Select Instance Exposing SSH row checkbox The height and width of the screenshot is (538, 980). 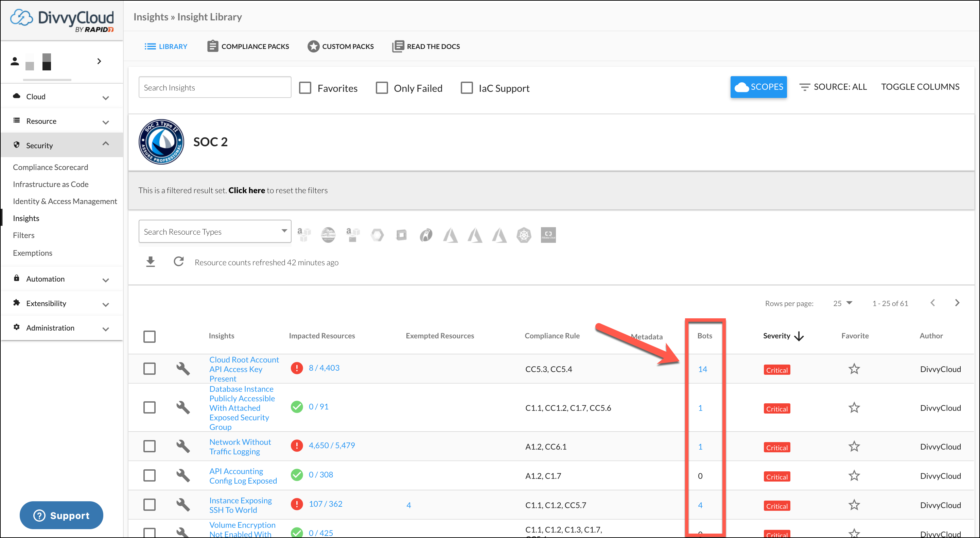click(x=150, y=504)
